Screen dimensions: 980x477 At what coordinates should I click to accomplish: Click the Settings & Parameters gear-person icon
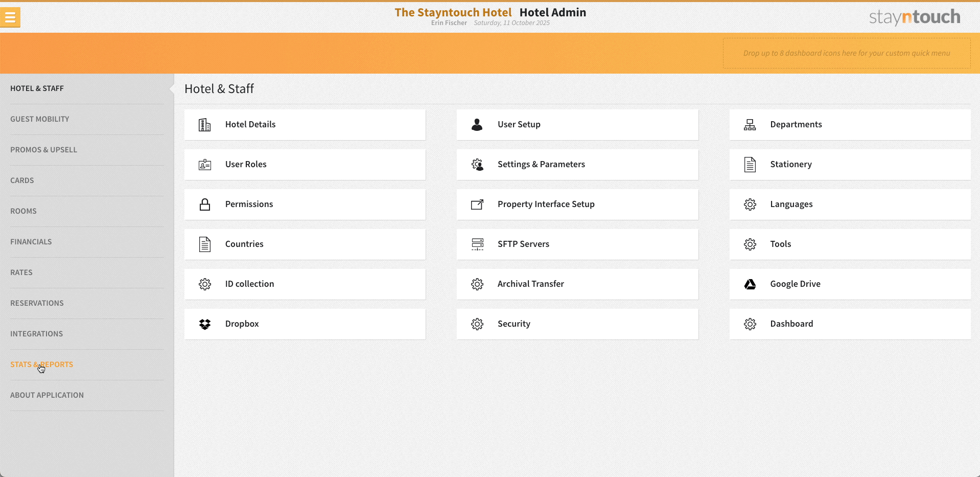coord(477,165)
